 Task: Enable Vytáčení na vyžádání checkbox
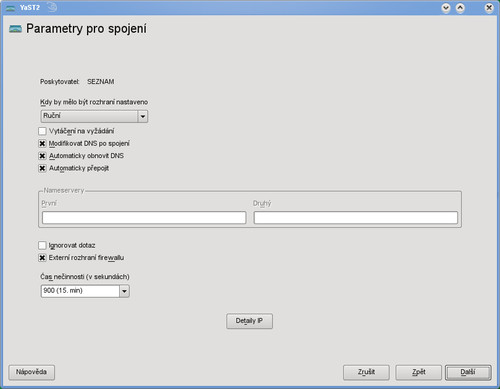[x=42, y=131]
